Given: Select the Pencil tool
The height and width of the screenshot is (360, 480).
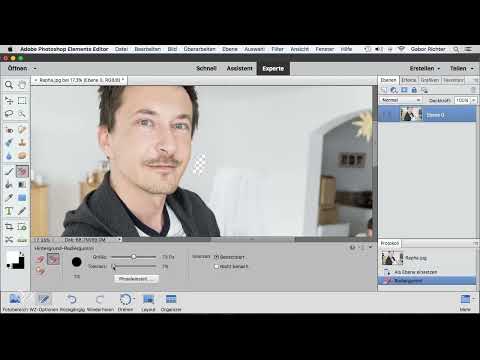Looking at the screenshot, I should 22,211.
